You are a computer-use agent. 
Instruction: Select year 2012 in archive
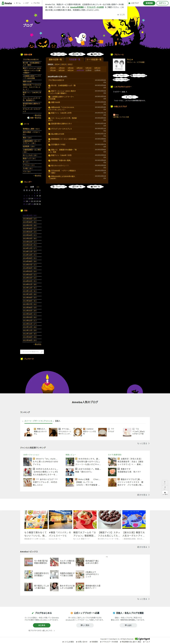click(x=70, y=64)
